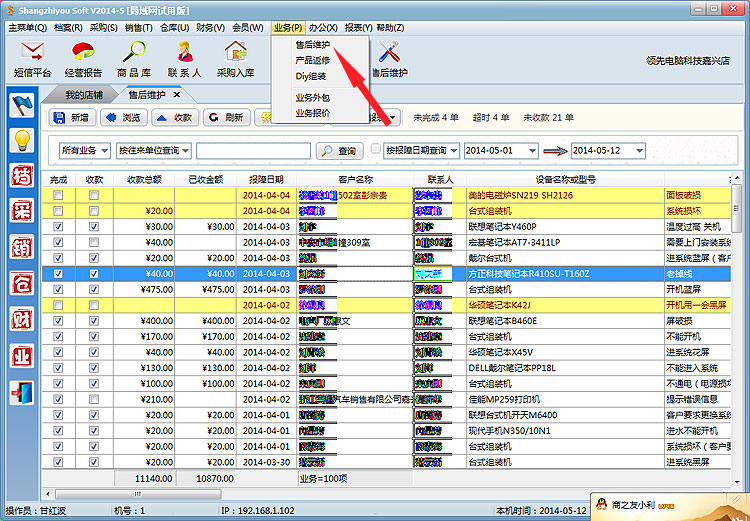Click the 新增 add button

tap(70, 118)
